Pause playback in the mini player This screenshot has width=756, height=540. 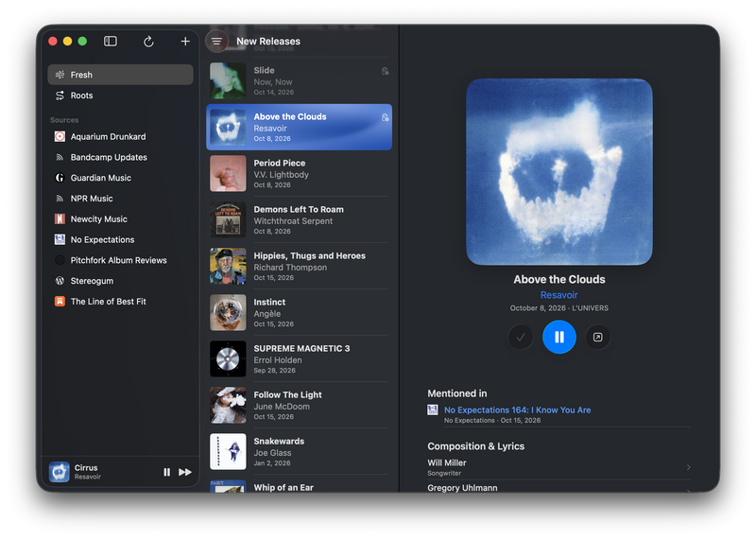pyautogui.click(x=167, y=472)
